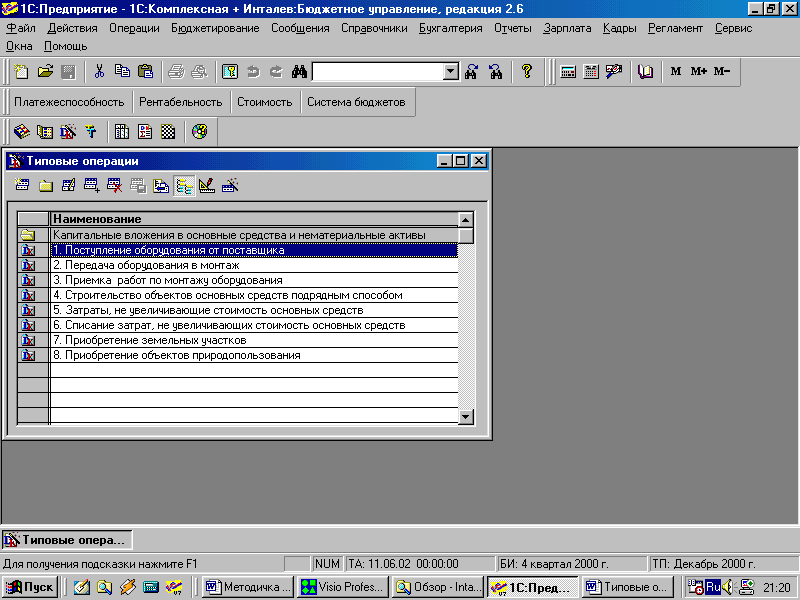800x600 pixels.
Task: Click the open book syntax helper icon
Action: pyautogui.click(x=645, y=71)
